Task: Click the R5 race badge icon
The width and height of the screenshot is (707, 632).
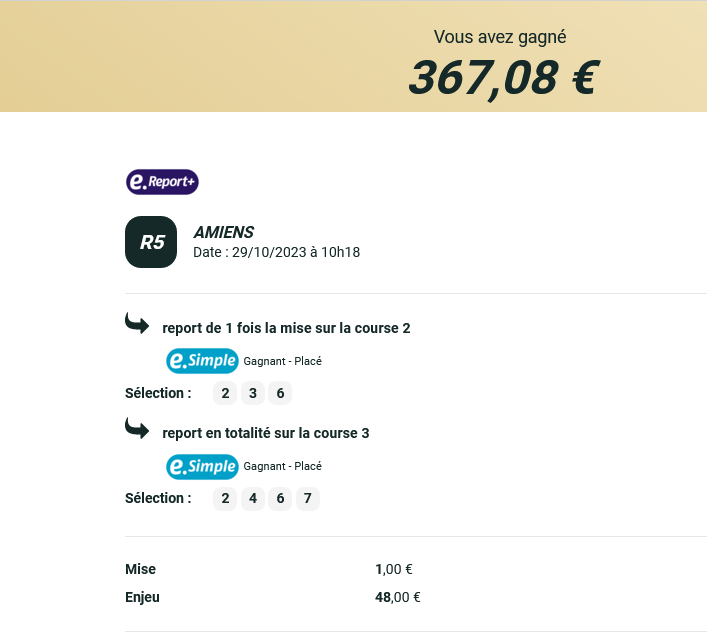Action: pos(151,242)
